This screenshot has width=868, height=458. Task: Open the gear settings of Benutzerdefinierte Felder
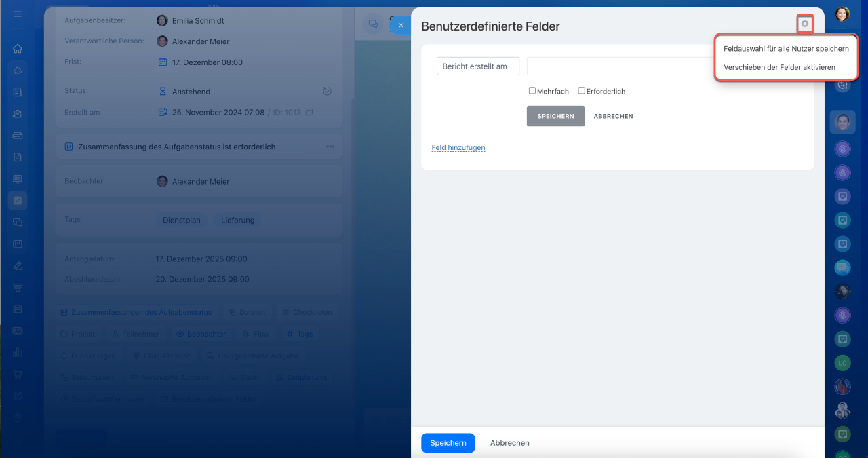805,24
